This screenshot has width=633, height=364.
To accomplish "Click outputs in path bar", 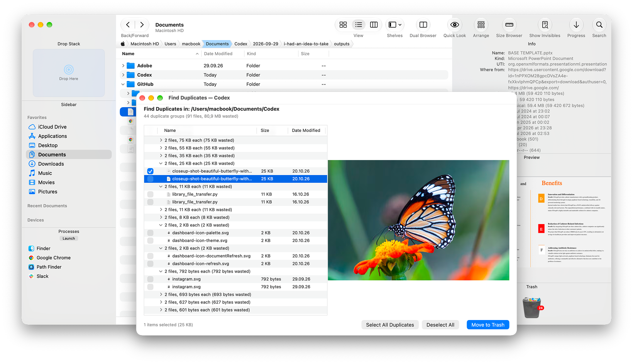I will pos(342,44).
